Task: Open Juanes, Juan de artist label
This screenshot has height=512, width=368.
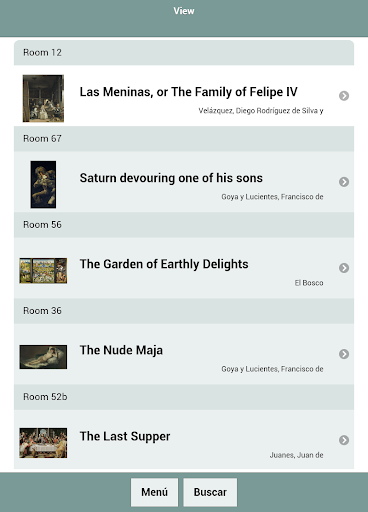Action: [x=296, y=455]
